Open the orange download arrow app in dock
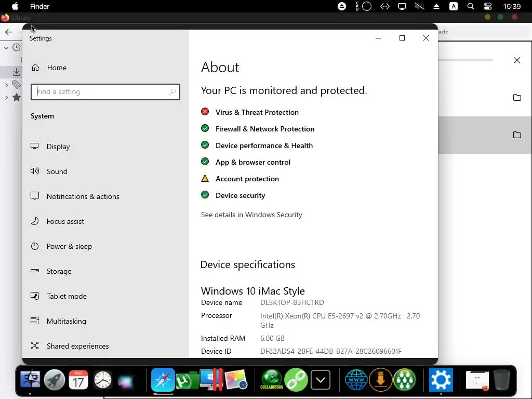 point(380,379)
